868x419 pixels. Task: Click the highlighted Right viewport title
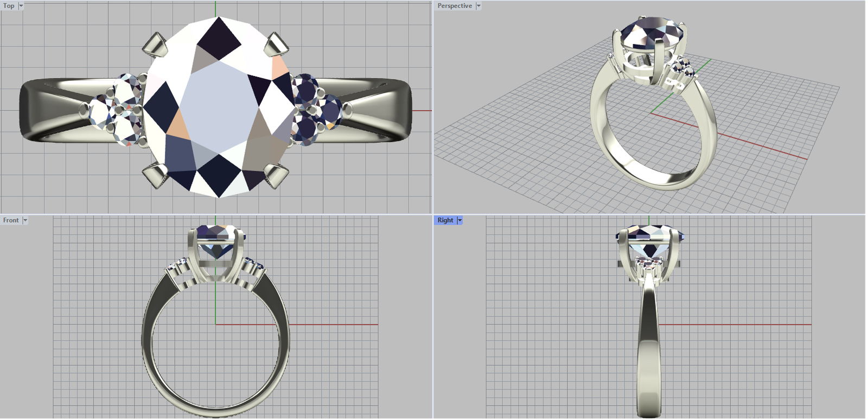pos(445,220)
